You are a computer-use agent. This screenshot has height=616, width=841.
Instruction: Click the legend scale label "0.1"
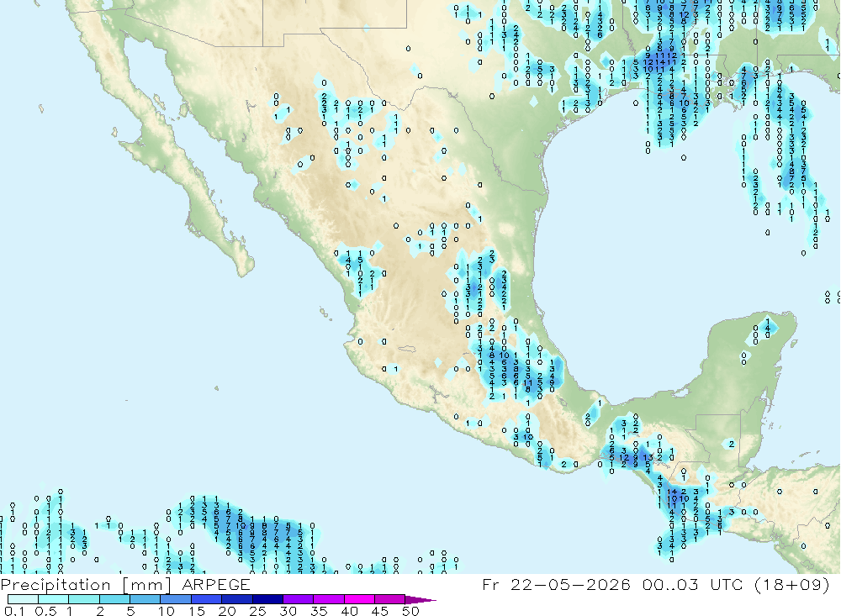coord(14,611)
